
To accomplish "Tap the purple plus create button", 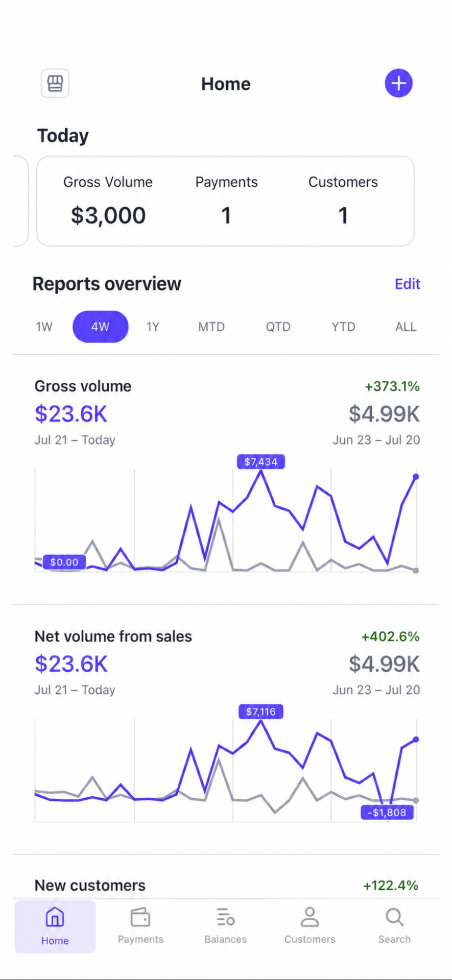I will click(398, 83).
